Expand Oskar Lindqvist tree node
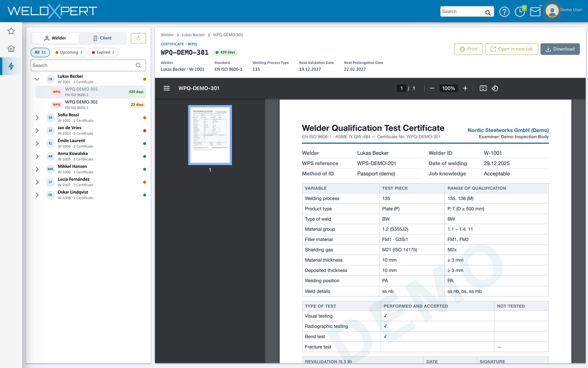 coord(37,195)
